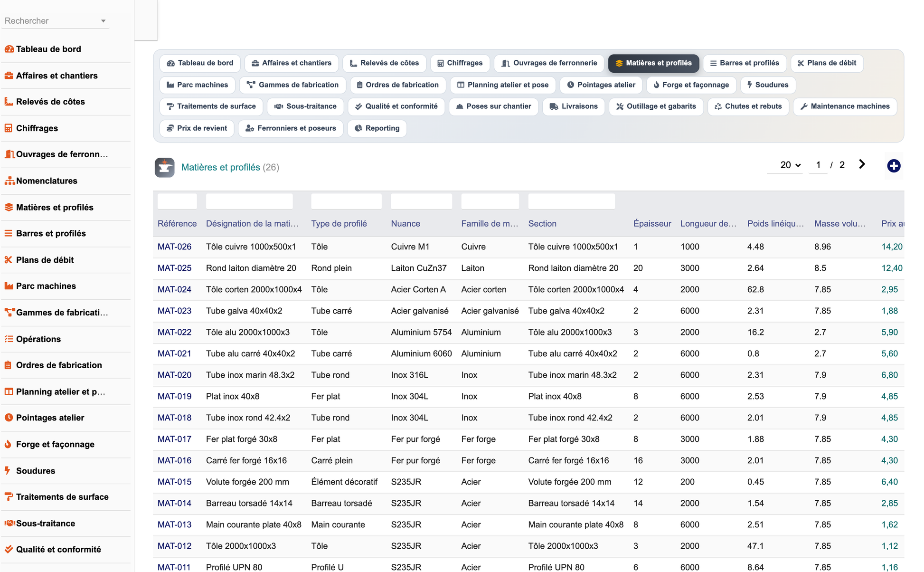Switch to the Chiffrages tab in top navigation
The height and width of the screenshot is (572, 924).
tap(460, 63)
